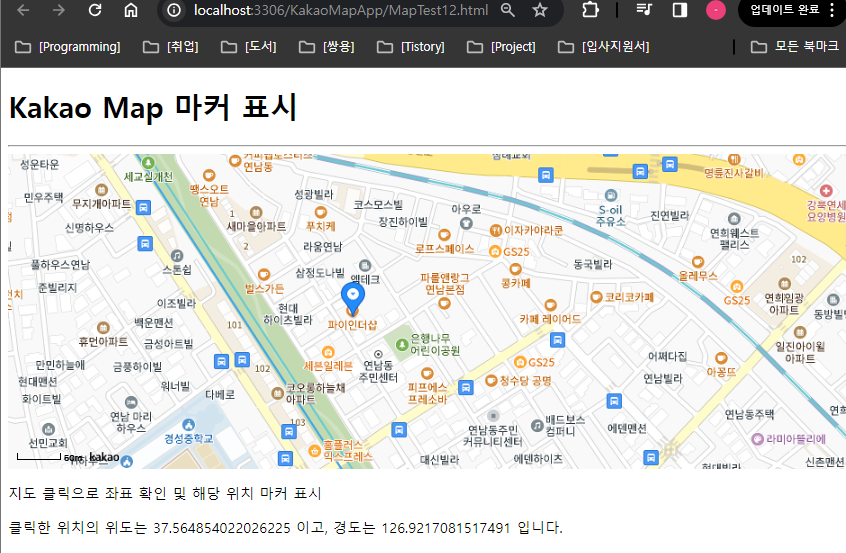This screenshot has height=553, width=846.
Task: Toggle the browser side panel icon
Action: click(680, 10)
